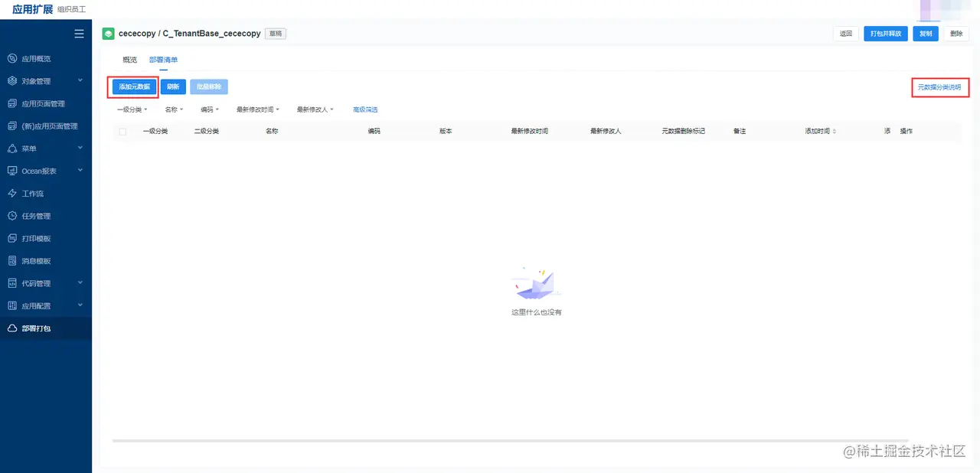The width and height of the screenshot is (980, 473).
Task: Click the 版本 column header
Action: 446,132
